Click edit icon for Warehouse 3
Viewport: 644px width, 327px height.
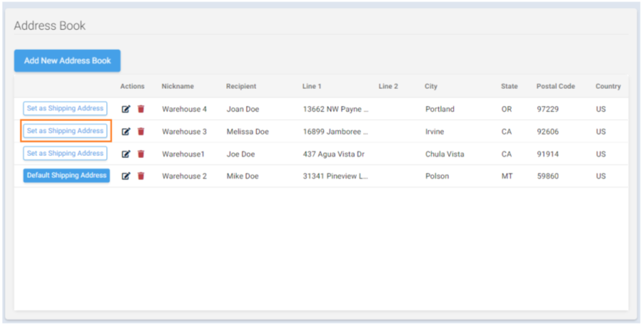[126, 131]
